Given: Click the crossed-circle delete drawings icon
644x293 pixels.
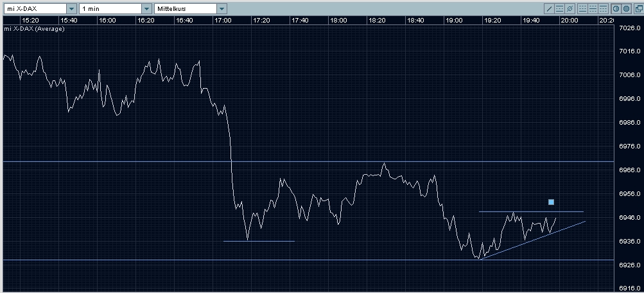Looking at the screenshot, I should coord(570,8).
